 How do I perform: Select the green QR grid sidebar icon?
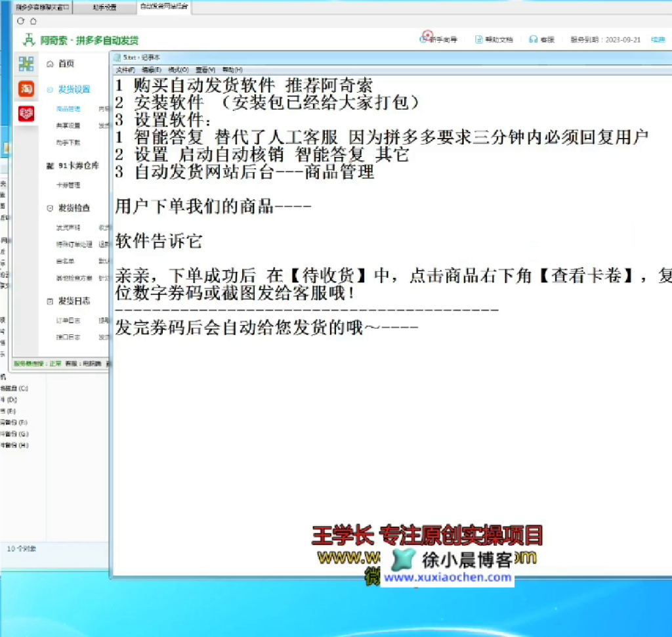coord(26,64)
